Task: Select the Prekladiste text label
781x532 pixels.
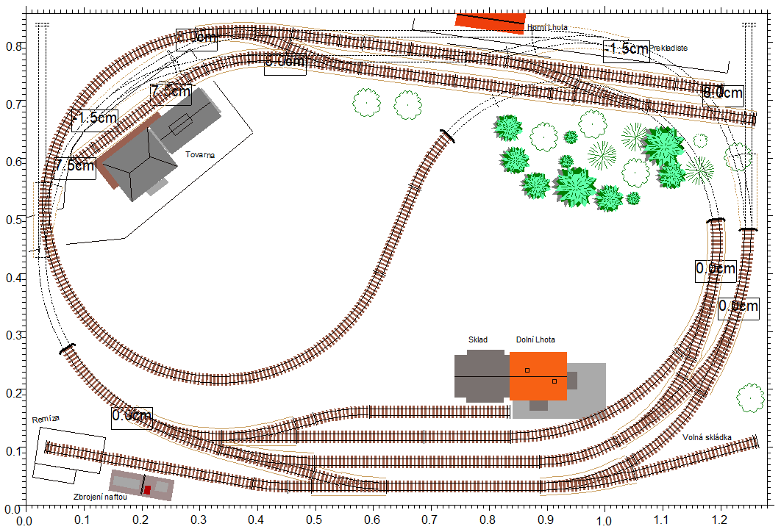Action: tap(668, 48)
